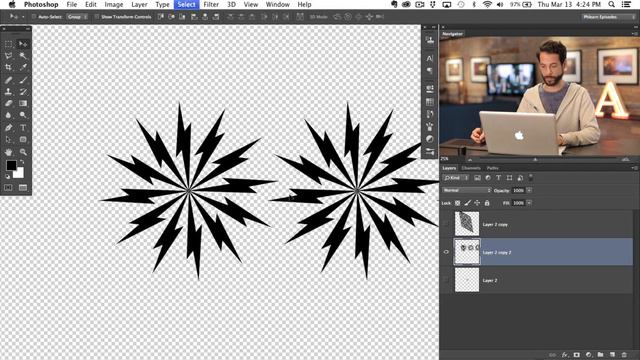The width and height of the screenshot is (640, 360).
Task: Select the Magic Wand tool
Action: [x=23, y=56]
